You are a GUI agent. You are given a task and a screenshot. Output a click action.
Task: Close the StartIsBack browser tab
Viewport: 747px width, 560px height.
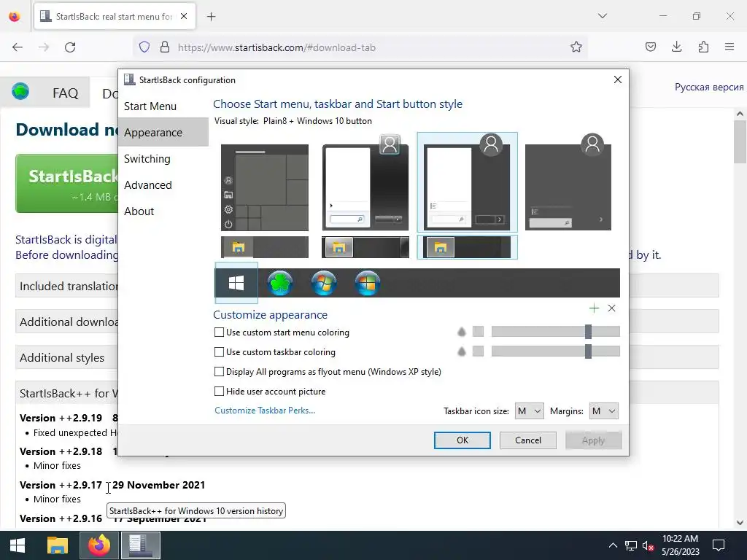click(184, 16)
